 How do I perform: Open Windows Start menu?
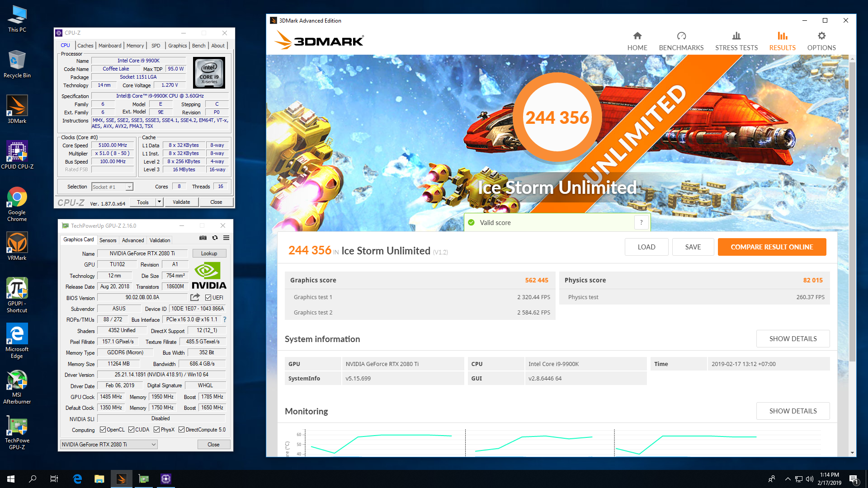click(x=11, y=479)
